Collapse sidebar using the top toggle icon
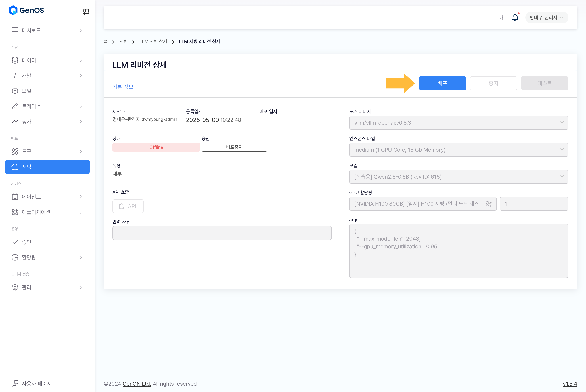 click(86, 11)
